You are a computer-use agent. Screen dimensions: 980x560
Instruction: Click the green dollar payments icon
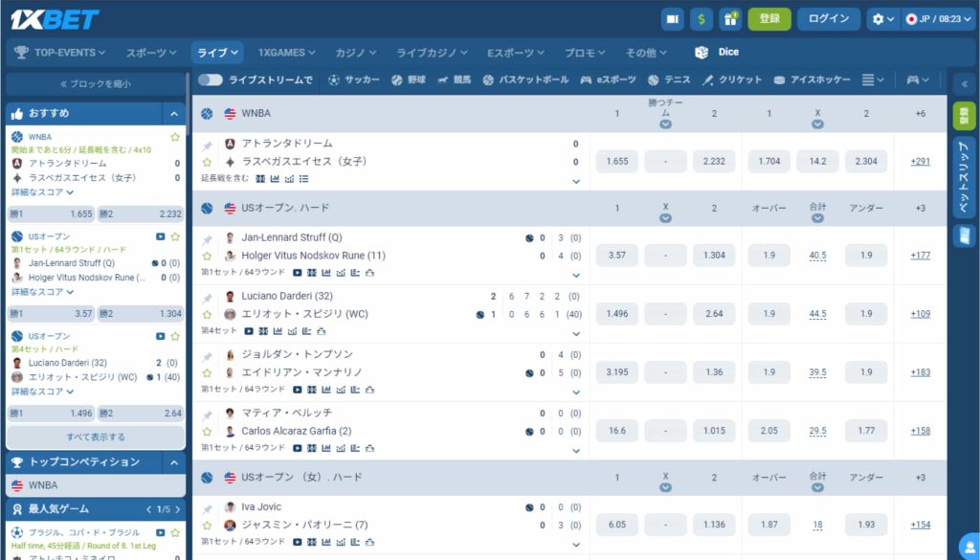click(702, 19)
